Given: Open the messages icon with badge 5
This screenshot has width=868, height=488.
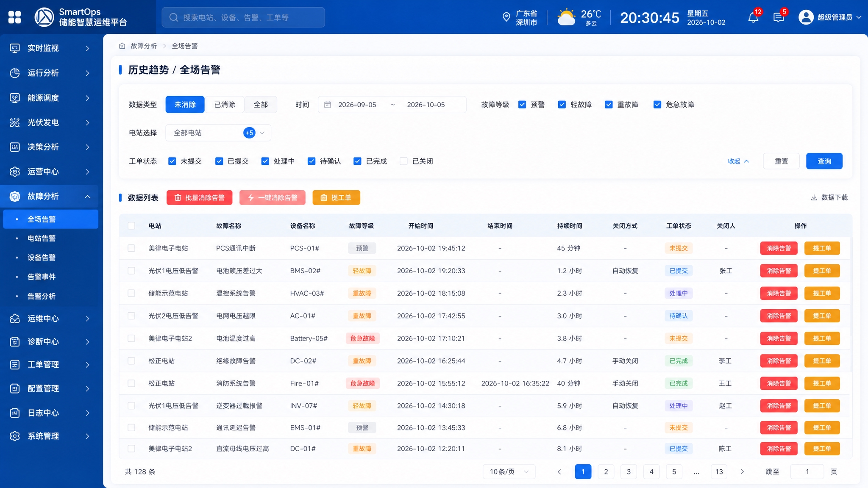Looking at the screenshot, I should pos(779,17).
